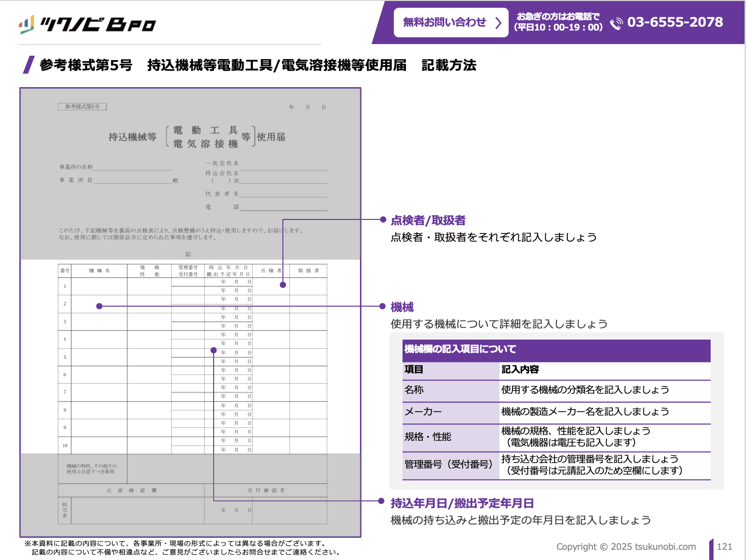Click the 規格・性能 table cell

(x=451, y=437)
